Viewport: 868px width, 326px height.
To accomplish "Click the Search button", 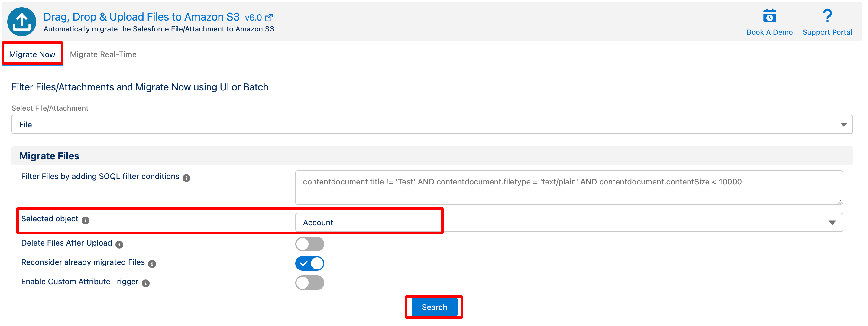I will click(x=434, y=308).
